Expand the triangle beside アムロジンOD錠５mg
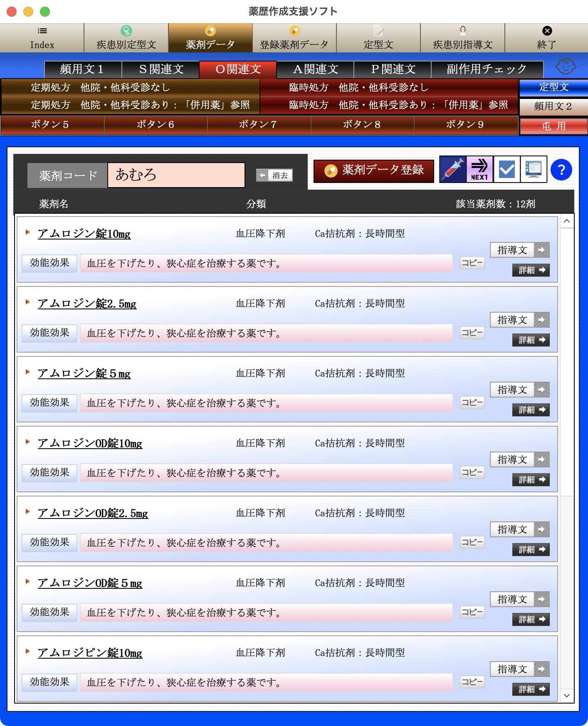Viewport: 588px width, 726px height. click(x=27, y=581)
